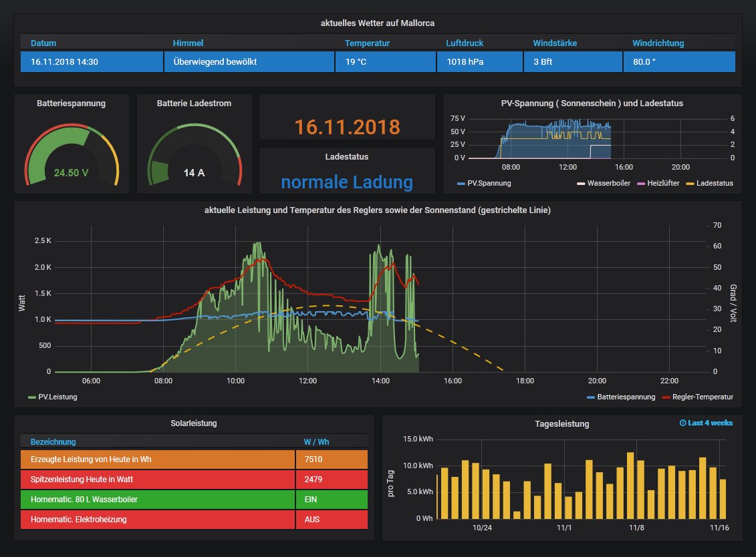
Task: Sort weather table by Temperatur column
Action: (x=367, y=43)
